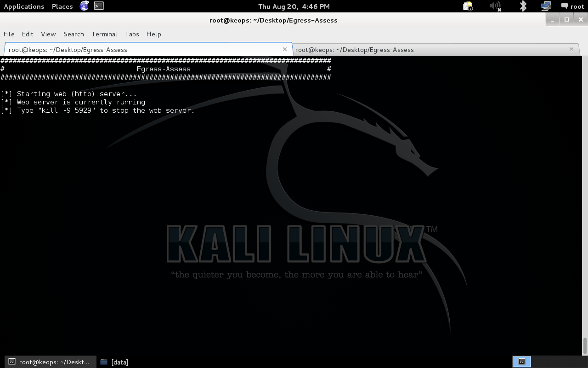Click the clock showing Thu Aug 20
The height and width of the screenshot is (368, 588).
pos(294,6)
